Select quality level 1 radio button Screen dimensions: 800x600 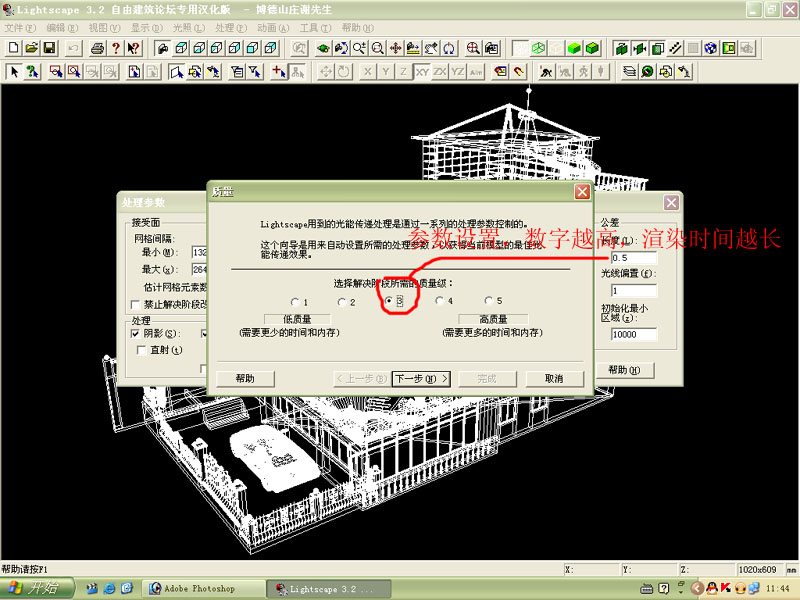(295, 302)
